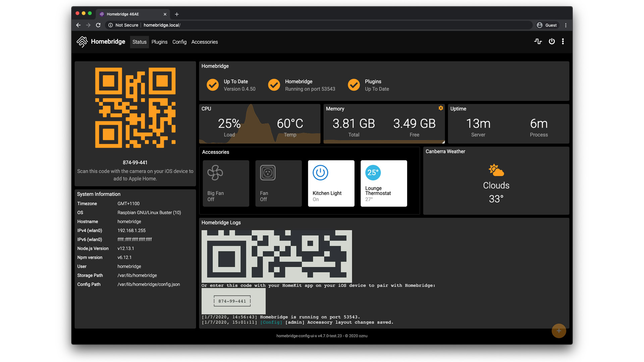
Task: Toggle the Big Fan accessory tile
Action: click(x=226, y=183)
